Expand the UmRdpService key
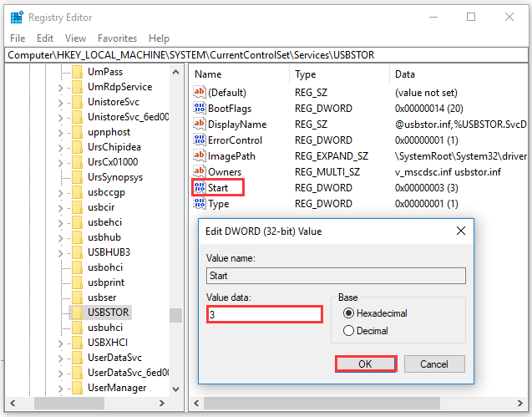 (x=60, y=88)
